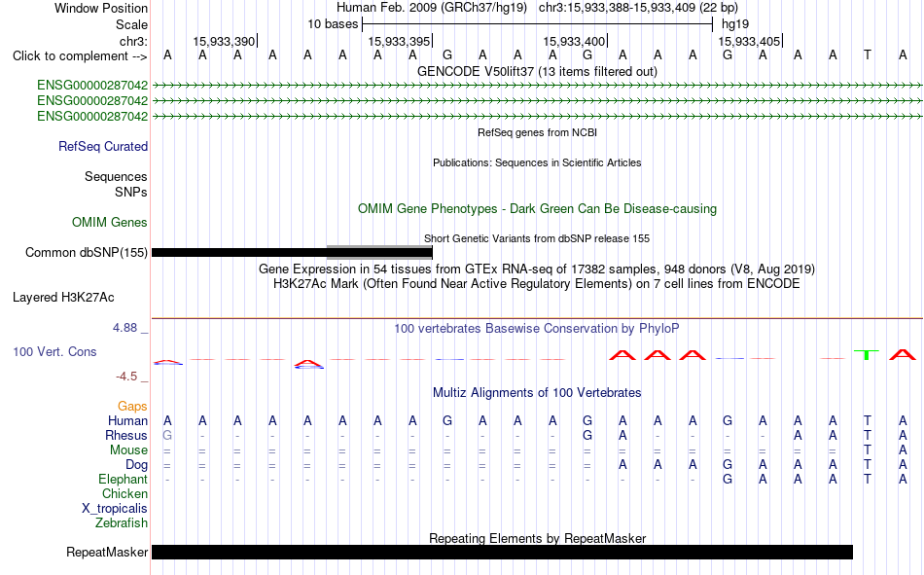The height and width of the screenshot is (575, 924).
Task: Click the green T conservation logo letter
Action: coord(867,354)
